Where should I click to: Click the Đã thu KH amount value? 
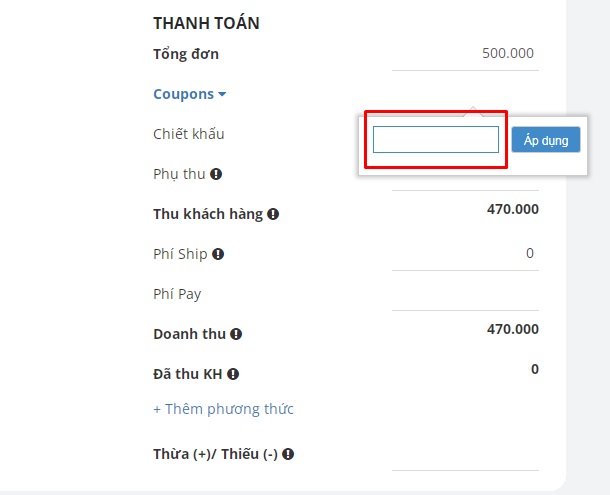tap(534, 369)
